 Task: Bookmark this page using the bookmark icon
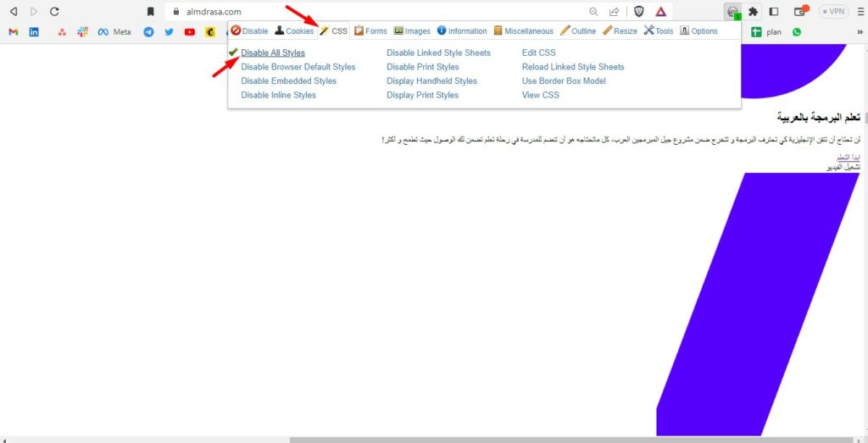coord(150,11)
